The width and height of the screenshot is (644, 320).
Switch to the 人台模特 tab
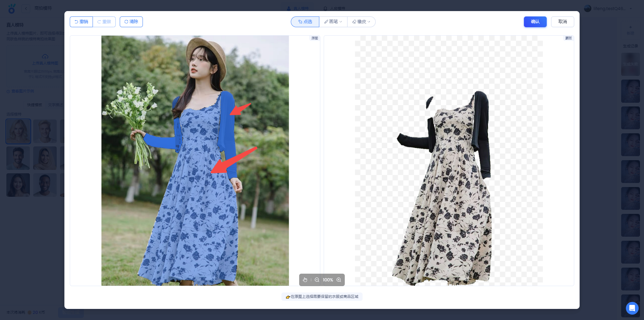[x=334, y=8]
